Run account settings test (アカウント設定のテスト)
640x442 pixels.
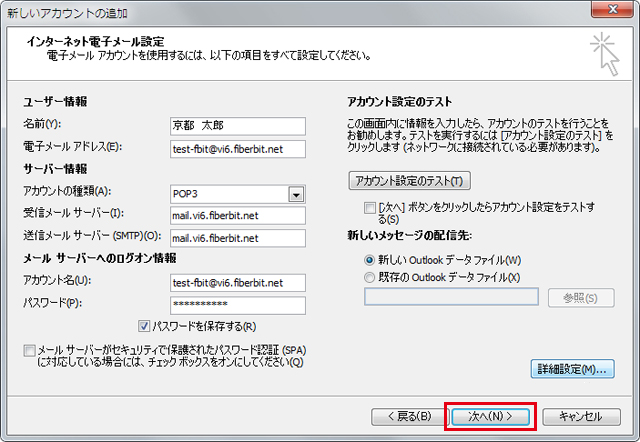(x=408, y=181)
